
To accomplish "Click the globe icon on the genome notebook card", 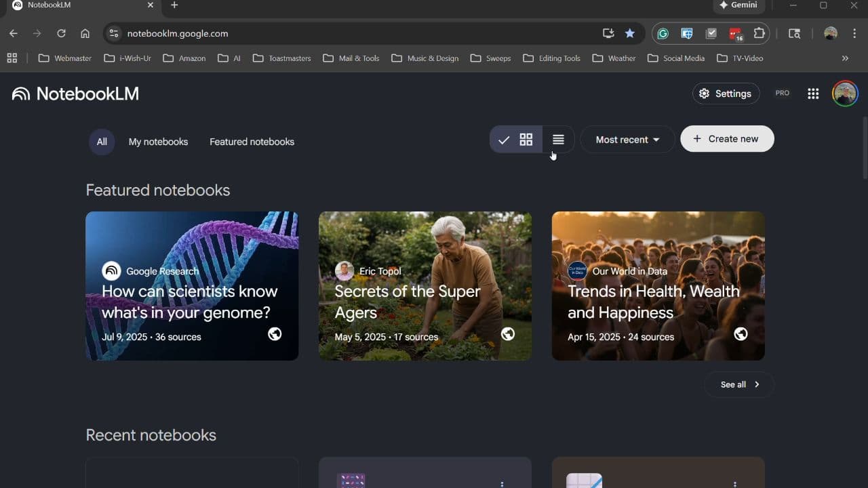I will click(275, 334).
